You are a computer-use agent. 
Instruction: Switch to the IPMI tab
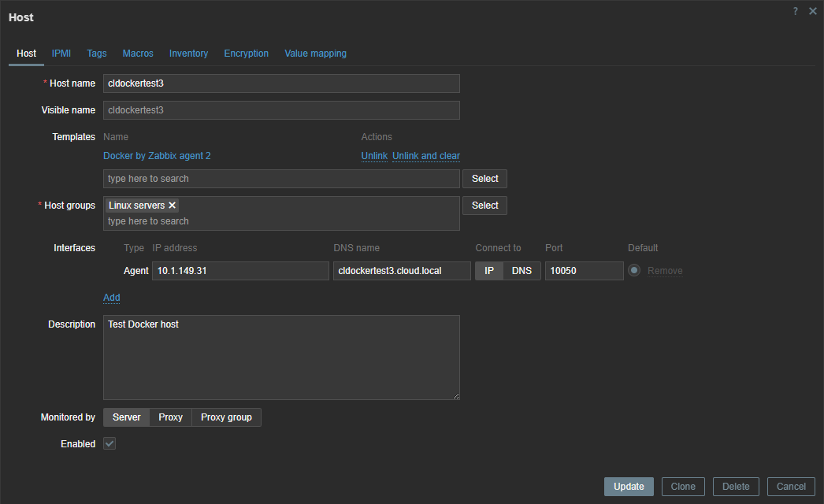[61, 53]
